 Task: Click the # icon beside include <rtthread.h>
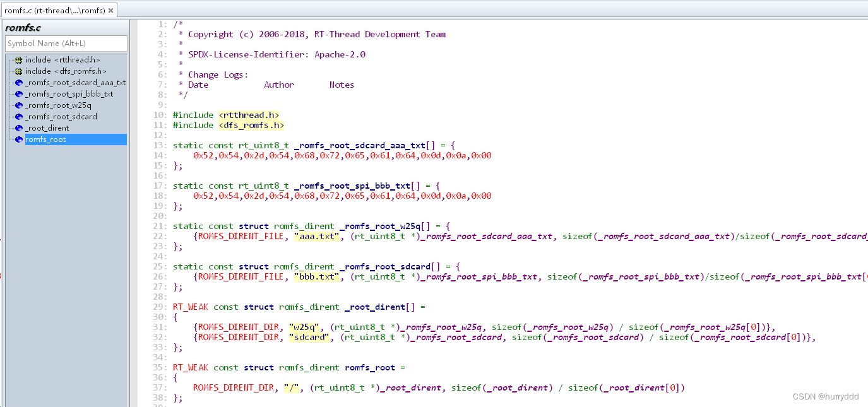click(x=19, y=60)
